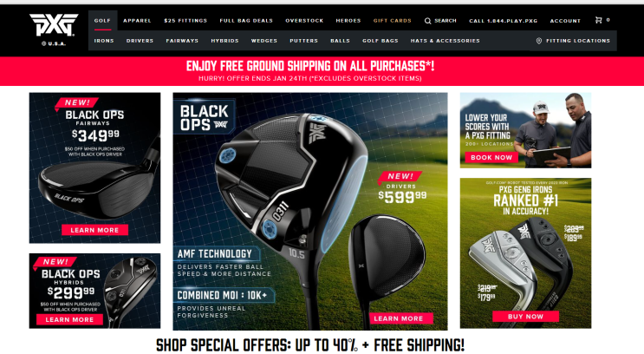644x354 pixels.
Task: Open the Apparel menu
Action: tap(137, 21)
